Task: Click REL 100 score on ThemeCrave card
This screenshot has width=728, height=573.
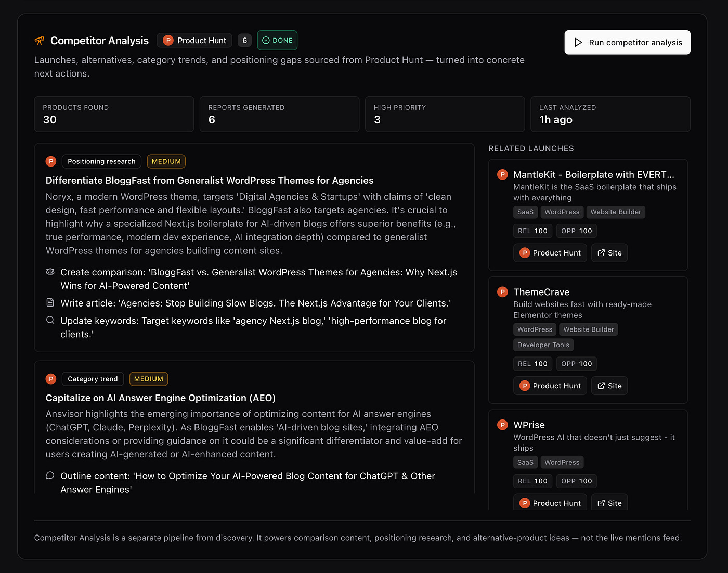Action: [x=532, y=364]
